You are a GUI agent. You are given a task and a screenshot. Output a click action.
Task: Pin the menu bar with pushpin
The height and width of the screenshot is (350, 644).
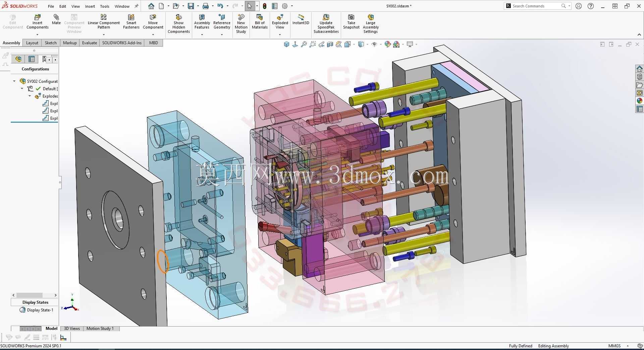(x=136, y=6)
